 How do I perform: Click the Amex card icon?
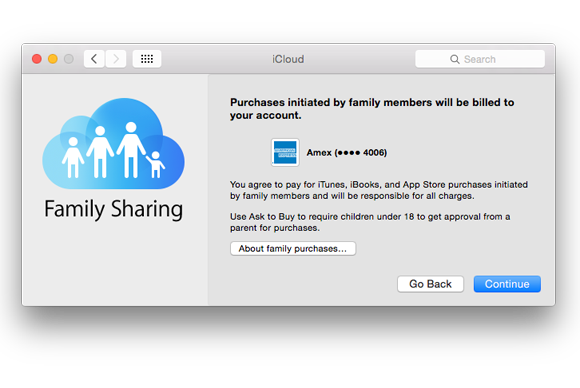pos(285,152)
